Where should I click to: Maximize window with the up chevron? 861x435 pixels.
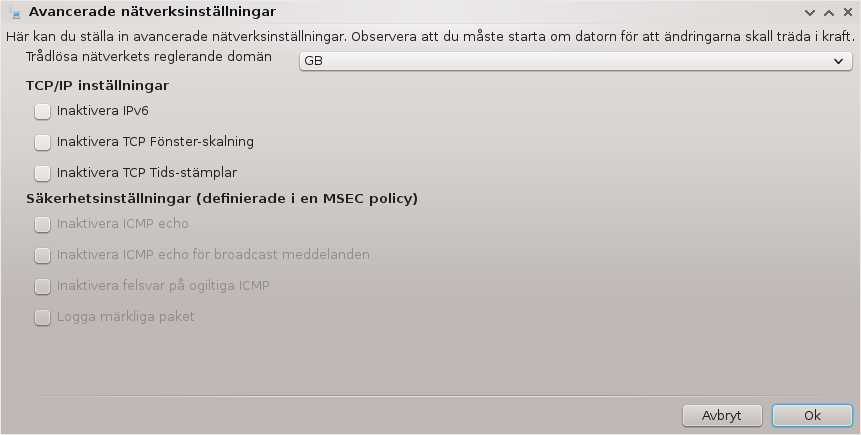[x=829, y=13]
